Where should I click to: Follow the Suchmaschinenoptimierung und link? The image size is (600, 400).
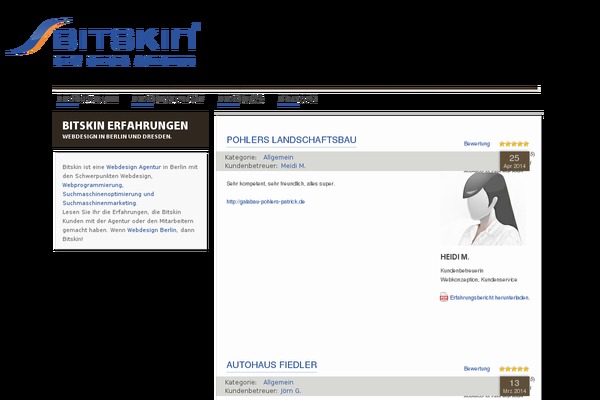click(108, 194)
